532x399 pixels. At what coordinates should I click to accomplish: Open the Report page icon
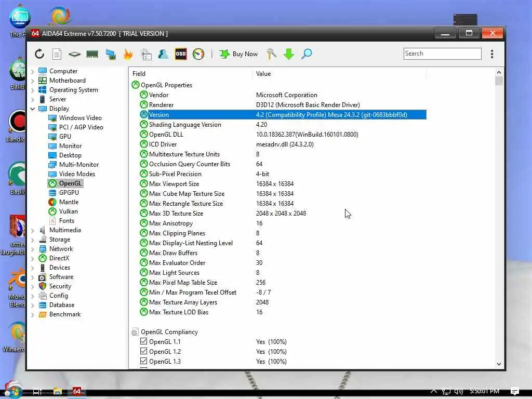click(x=57, y=54)
